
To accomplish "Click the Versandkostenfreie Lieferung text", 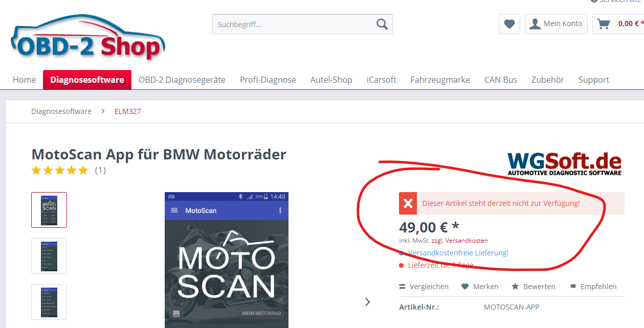I will 458,253.
